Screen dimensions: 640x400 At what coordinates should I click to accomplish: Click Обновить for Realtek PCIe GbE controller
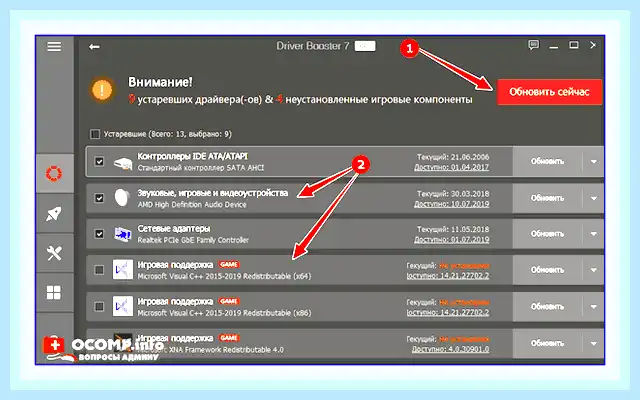[x=547, y=234]
